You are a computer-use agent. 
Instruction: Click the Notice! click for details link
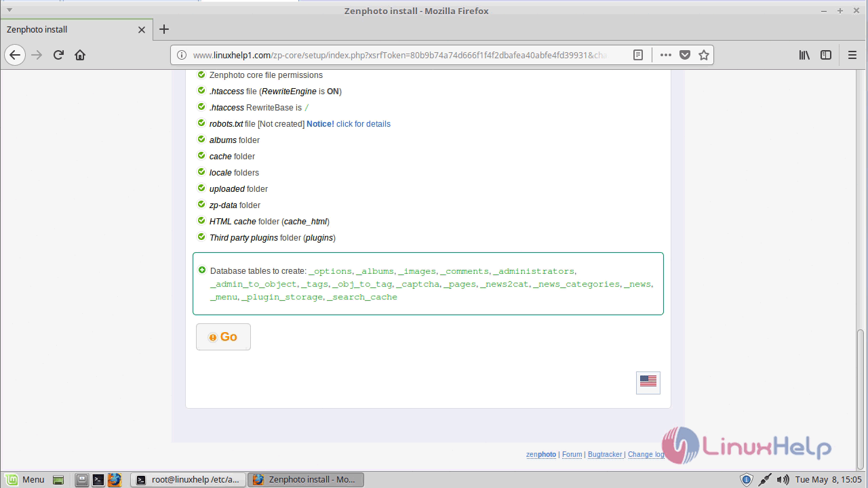[349, 124]
